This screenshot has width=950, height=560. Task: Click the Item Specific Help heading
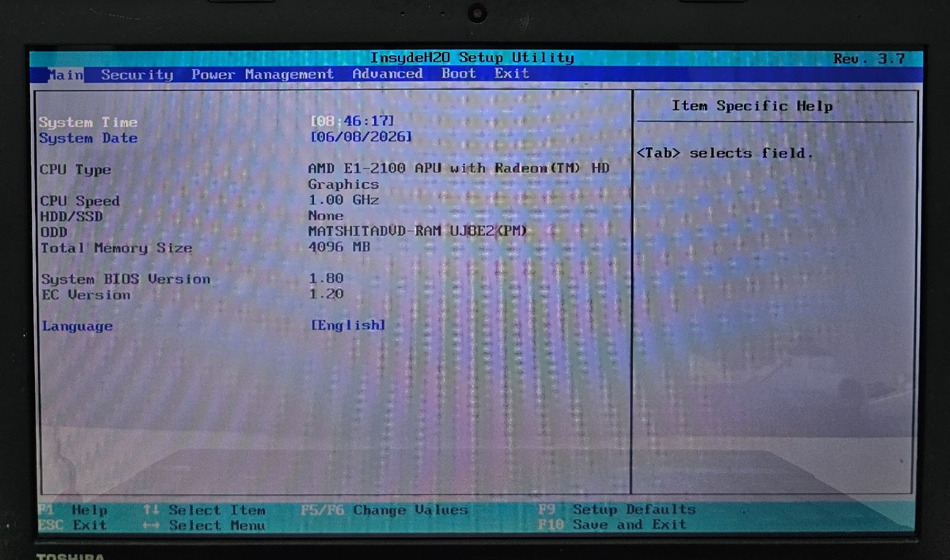(752, 106)
